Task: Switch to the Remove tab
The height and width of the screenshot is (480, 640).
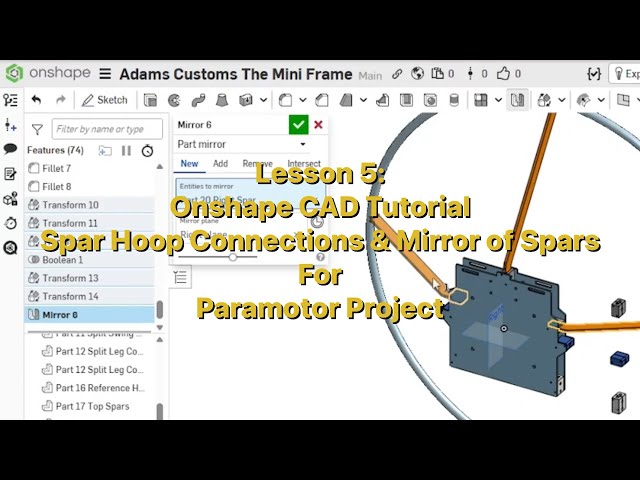Action: coord(258,164)
